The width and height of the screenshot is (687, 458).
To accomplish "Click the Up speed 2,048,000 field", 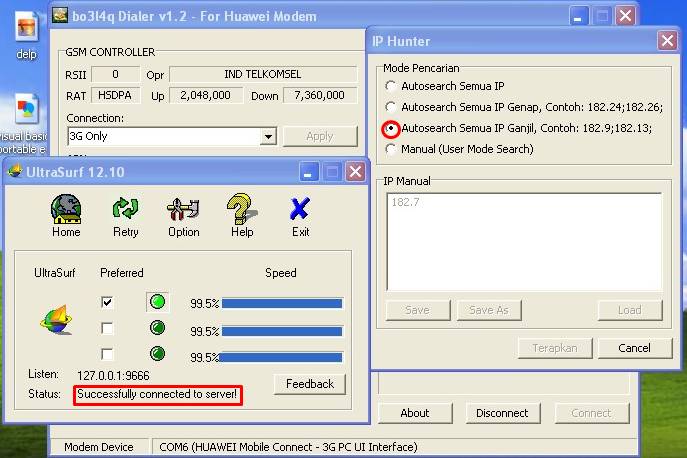I will tap(205, 95).
